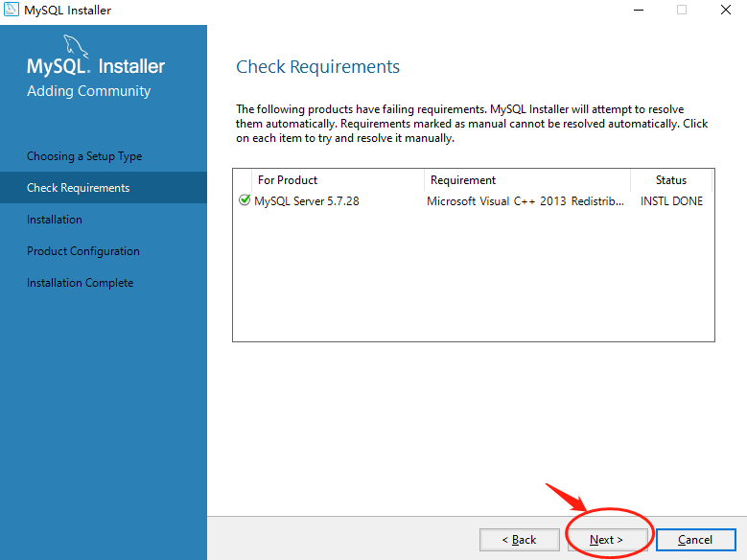Image resolution: width=747 pixels, height=560 pixels.
Task: Minimize the MySQL Installer window
Action: 639,10
